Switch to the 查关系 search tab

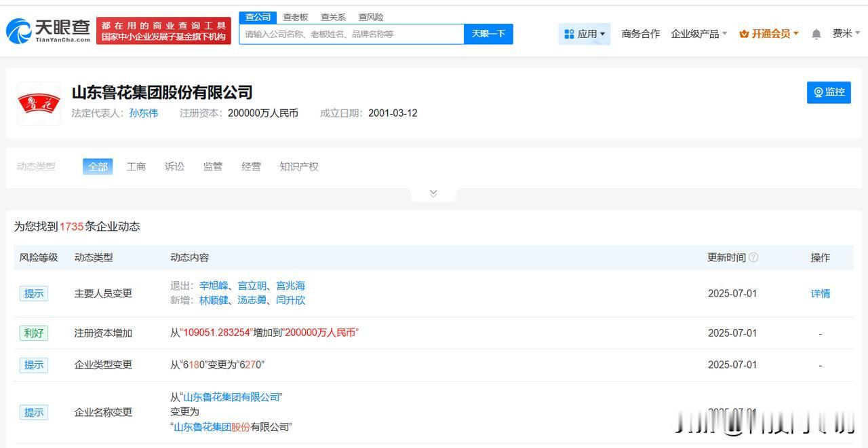[x=333, y=17]
